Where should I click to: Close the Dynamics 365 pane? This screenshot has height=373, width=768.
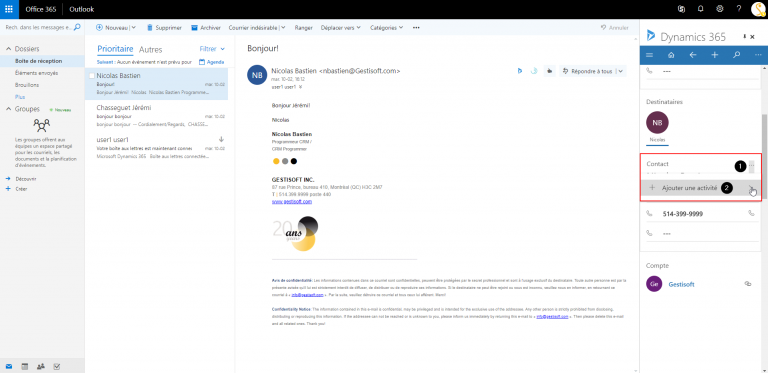[x=752, y=37]
